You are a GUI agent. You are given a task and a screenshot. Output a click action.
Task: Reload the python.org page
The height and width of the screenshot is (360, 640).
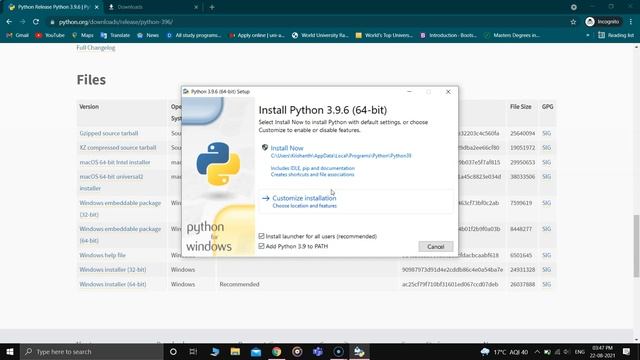coord(36,22)
